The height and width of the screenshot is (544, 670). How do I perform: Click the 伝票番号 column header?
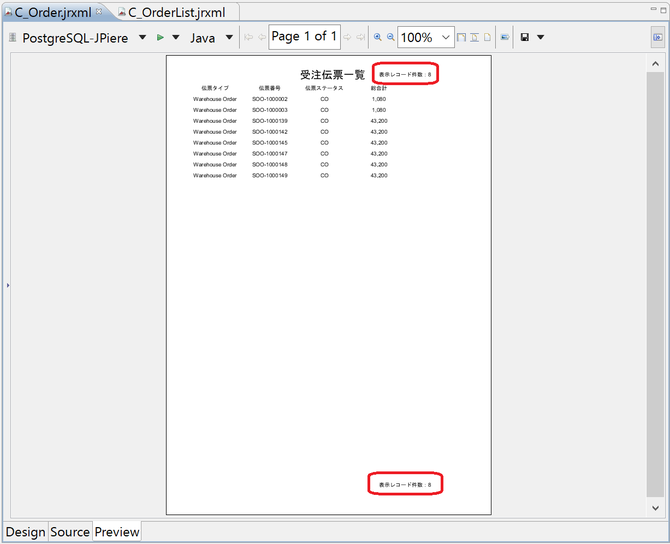coord(270,88)
